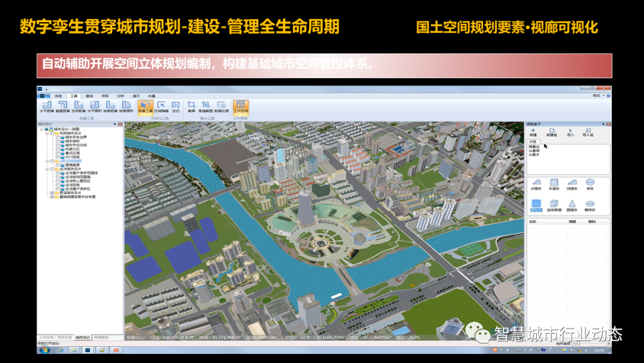
Task: Check the 城市开发边界 layer checkbox
Action: pyautogui.click(x=58, y=137)
